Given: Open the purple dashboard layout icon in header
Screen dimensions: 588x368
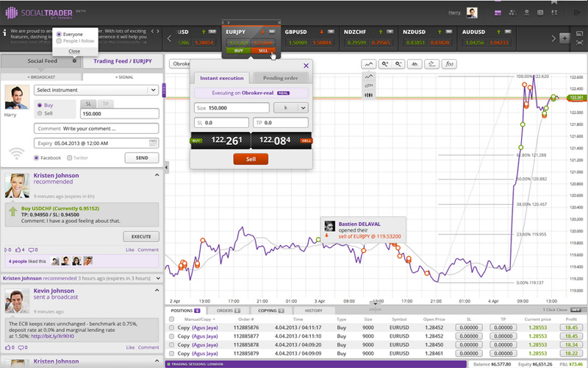Looking at the screenshot, I should pyautogui.click(x=498, y=13).
